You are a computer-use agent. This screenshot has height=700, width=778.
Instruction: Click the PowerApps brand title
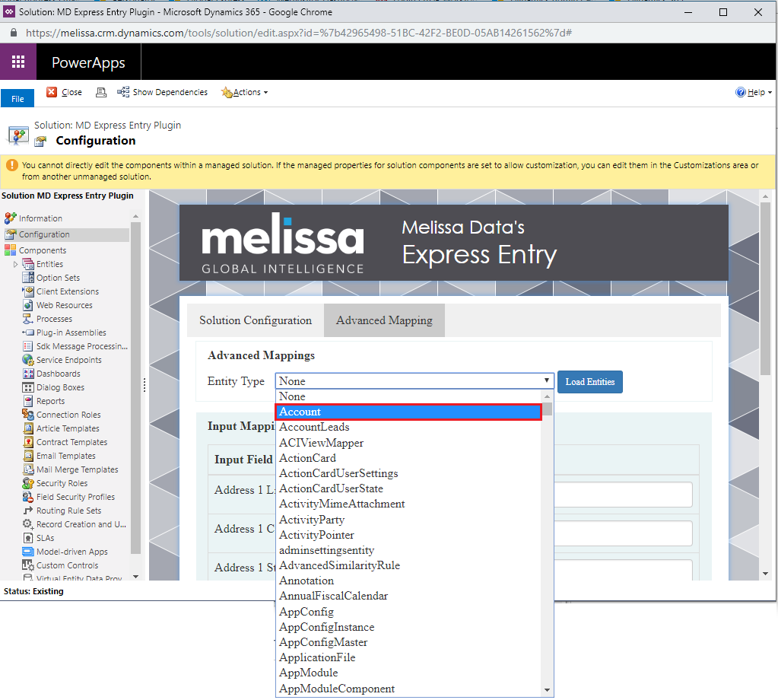point(88,62)
